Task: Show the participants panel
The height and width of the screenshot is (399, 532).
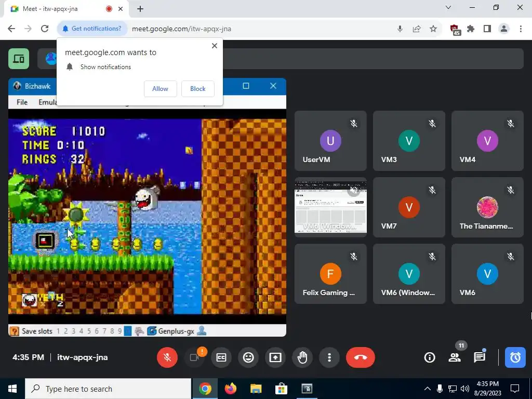Action: pos(455,357)
